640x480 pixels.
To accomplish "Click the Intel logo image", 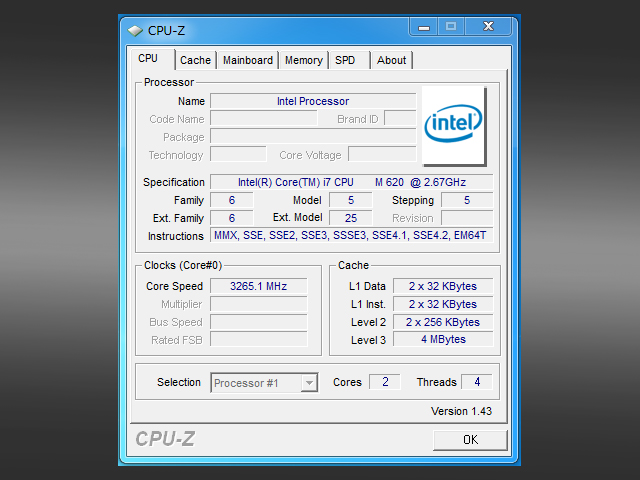I will coord(453,125).
